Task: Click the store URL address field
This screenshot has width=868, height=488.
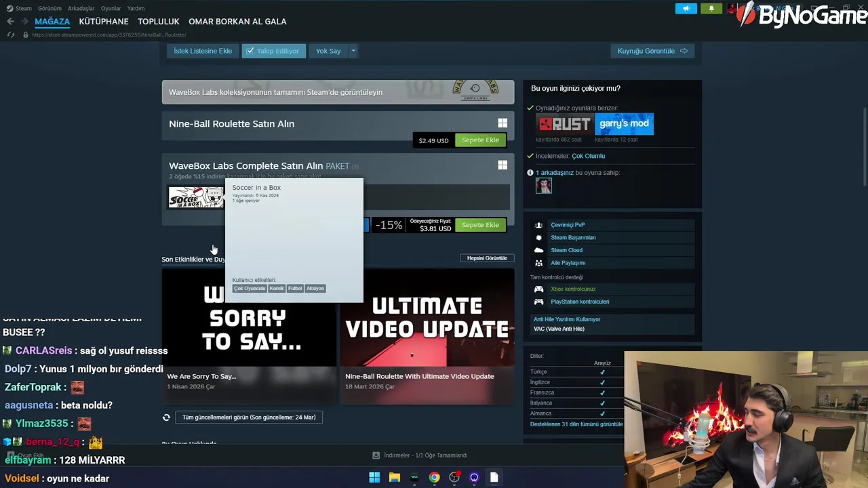Action: click(109, 35)
